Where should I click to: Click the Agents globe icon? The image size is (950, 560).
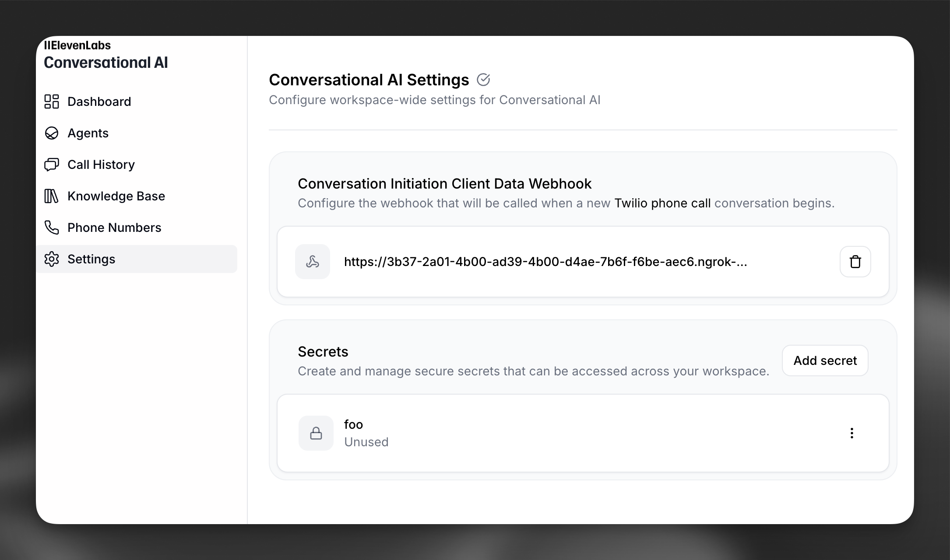(x=52, y=133)
